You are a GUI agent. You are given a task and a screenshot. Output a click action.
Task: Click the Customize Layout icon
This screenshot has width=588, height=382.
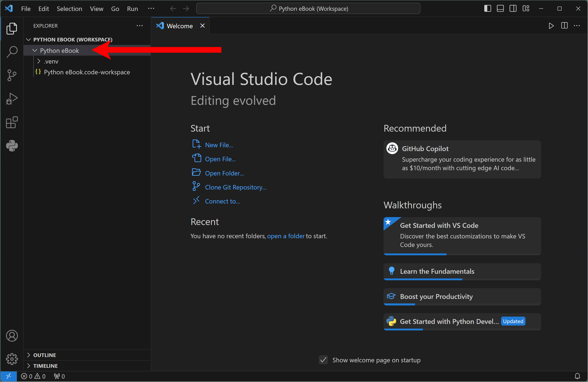click(526, 9)
